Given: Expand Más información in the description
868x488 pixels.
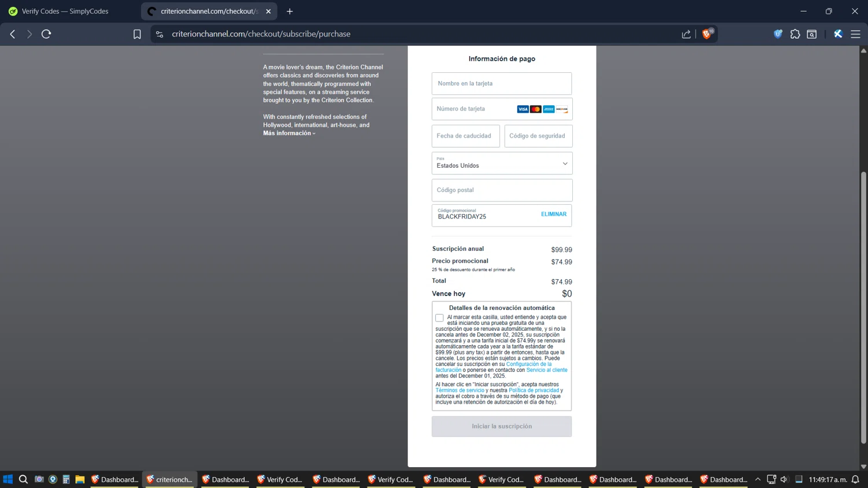Looking at the screenshot, I should [289, 133].
